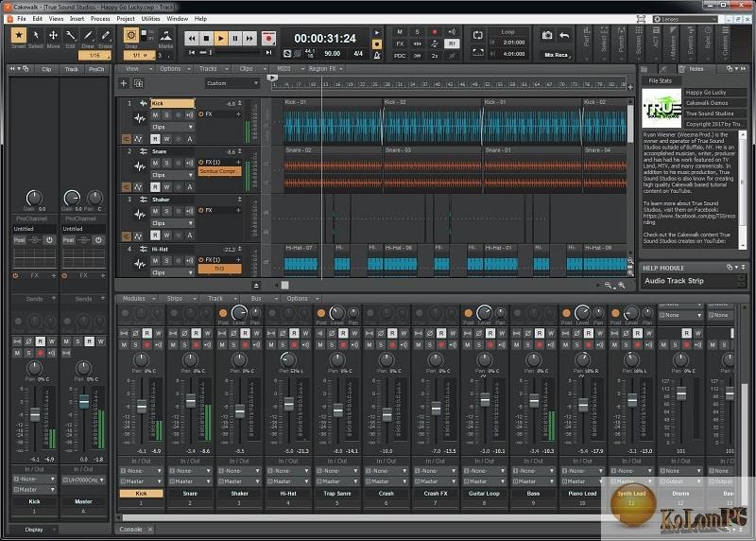This screenshot has height=541, width=756.
Task: Stop playback in transport
Action: coord(206,38)
